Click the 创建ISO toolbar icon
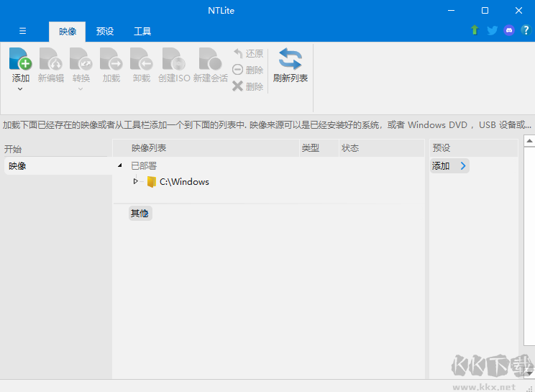This screenshot has height=392, width=535. tap(174, 59)
